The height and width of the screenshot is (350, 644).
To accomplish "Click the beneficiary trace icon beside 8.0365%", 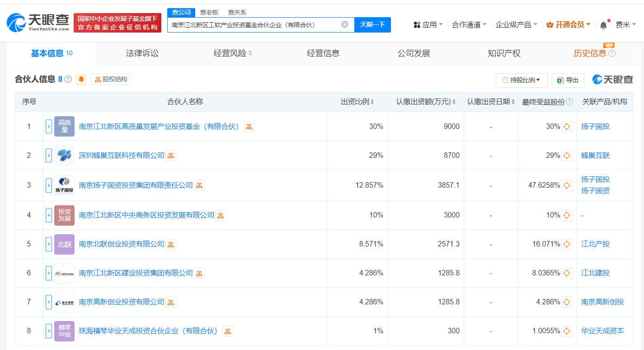I will pyautogui.click(x=567, y=273).
